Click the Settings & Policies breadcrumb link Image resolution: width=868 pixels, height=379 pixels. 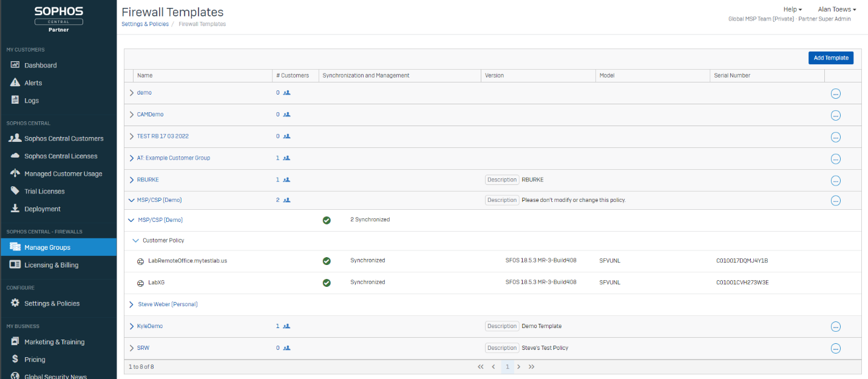coord(145,24)
